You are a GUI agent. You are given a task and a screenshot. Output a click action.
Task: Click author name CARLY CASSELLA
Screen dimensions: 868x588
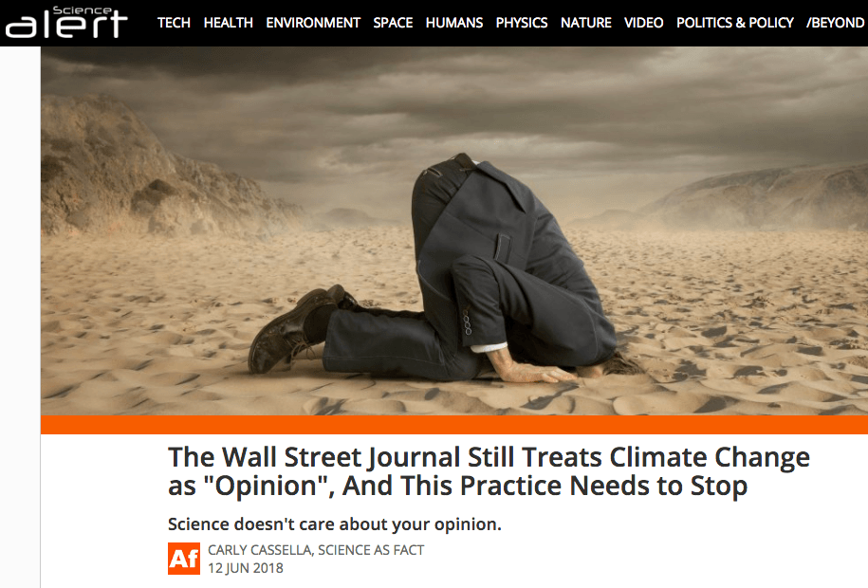pyautogui.click(x=260, y=550)
